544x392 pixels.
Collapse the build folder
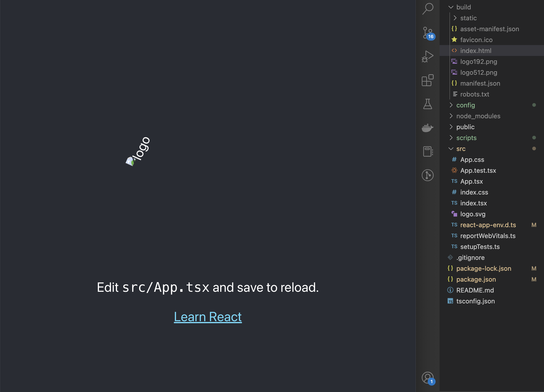point(463,7)
